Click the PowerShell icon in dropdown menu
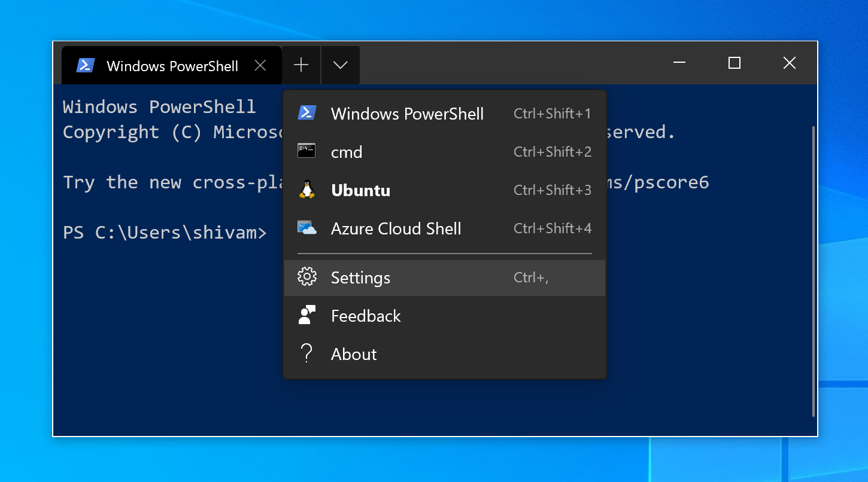This screenshot has width=868, height=482. [306, 113]
